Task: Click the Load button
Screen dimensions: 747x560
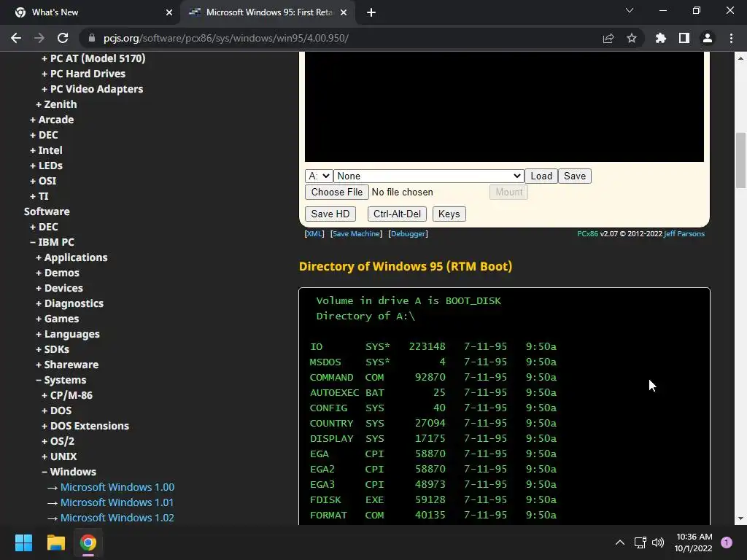Action: point(541,176)
